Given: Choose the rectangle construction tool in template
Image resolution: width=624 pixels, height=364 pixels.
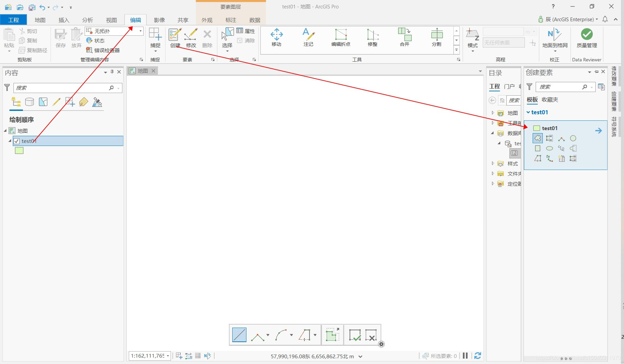Looking at the screenshot, I should (x=538, y=148).
